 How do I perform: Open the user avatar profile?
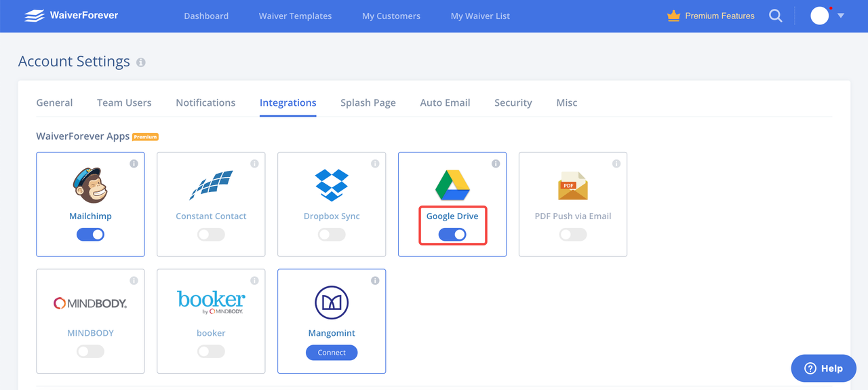820,16
